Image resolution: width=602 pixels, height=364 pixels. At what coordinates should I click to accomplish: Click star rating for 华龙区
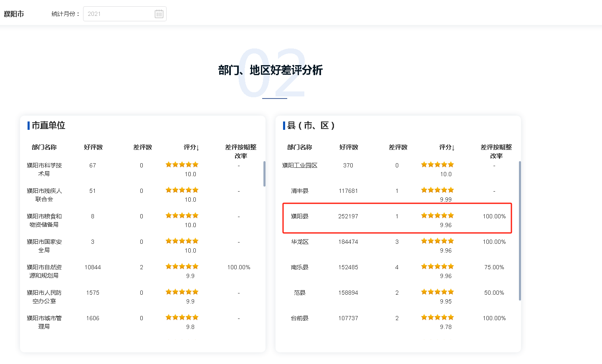coord(438,241)
